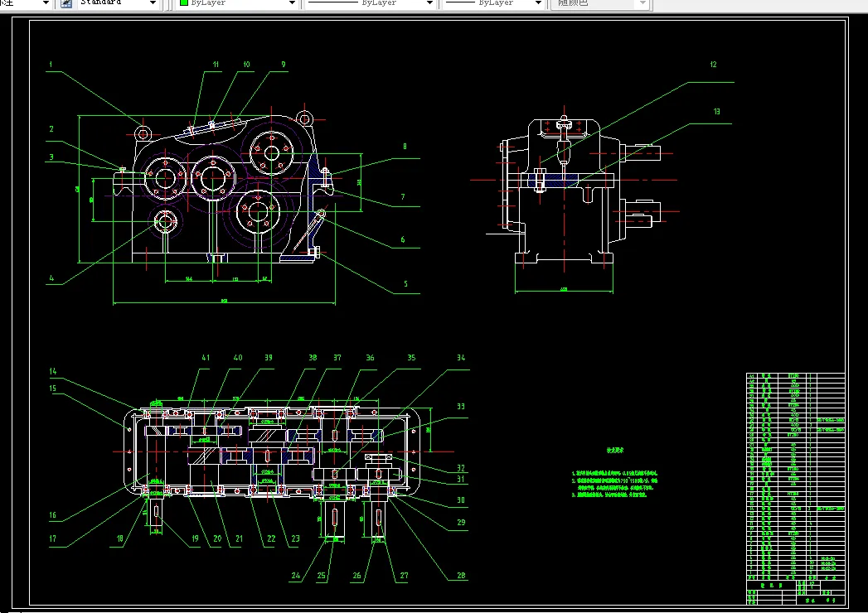Select part balloon label 6

pos(402,239)
